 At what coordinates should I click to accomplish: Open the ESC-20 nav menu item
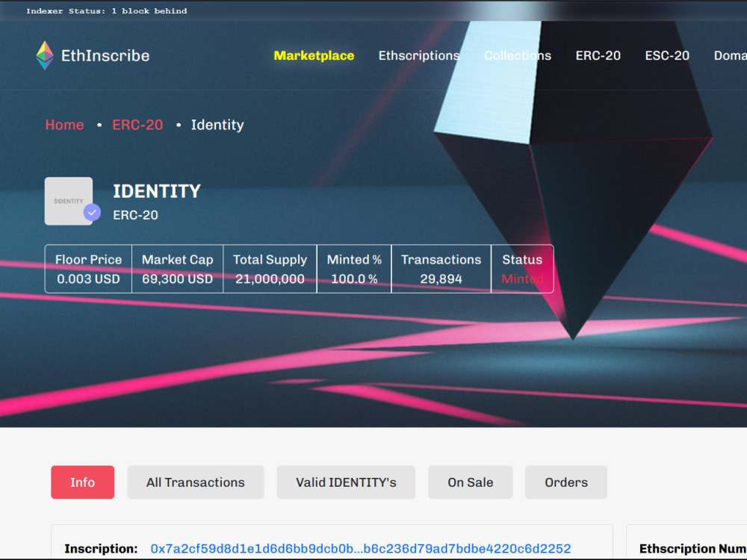click(x=667, y=56)
